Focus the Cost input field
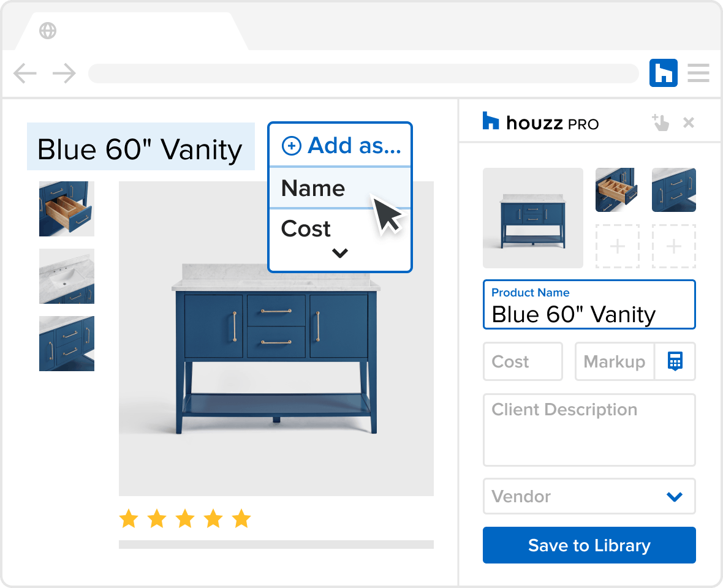Screen dimensions: 723x588 pyautogui.click(x=523, y=361)
